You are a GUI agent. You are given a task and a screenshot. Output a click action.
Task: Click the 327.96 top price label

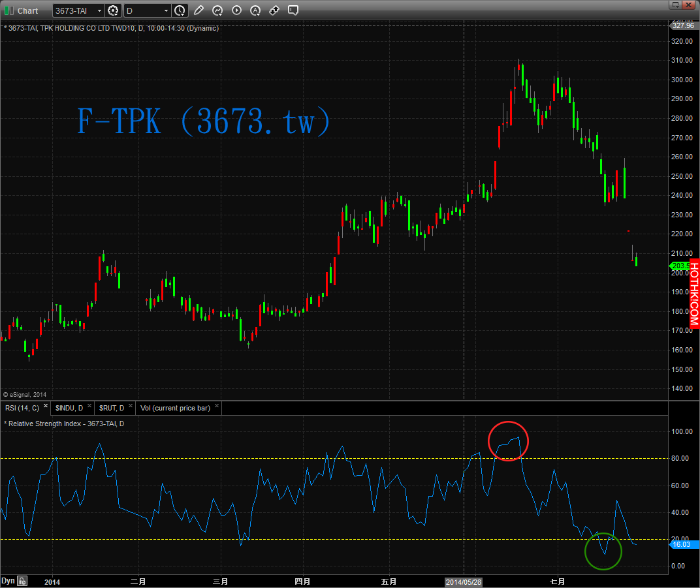(x=683, y=25)
